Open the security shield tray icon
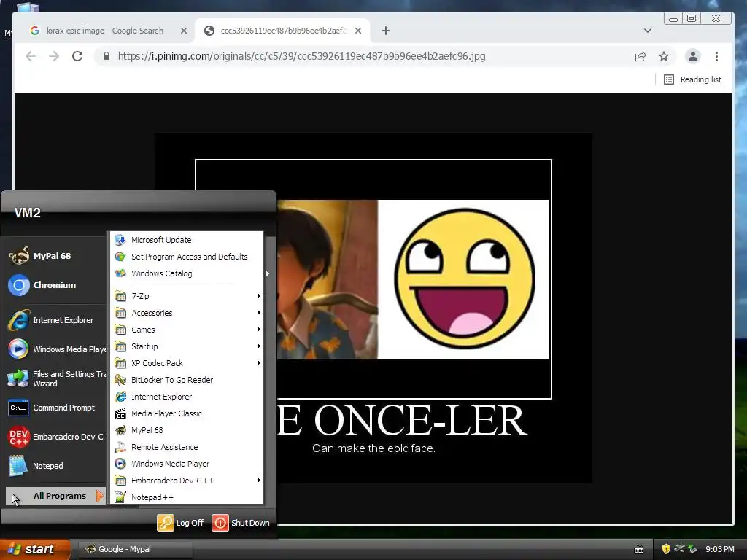Image resolution: width=747 pixels, height=560 pixels. [x=666, y=549]
